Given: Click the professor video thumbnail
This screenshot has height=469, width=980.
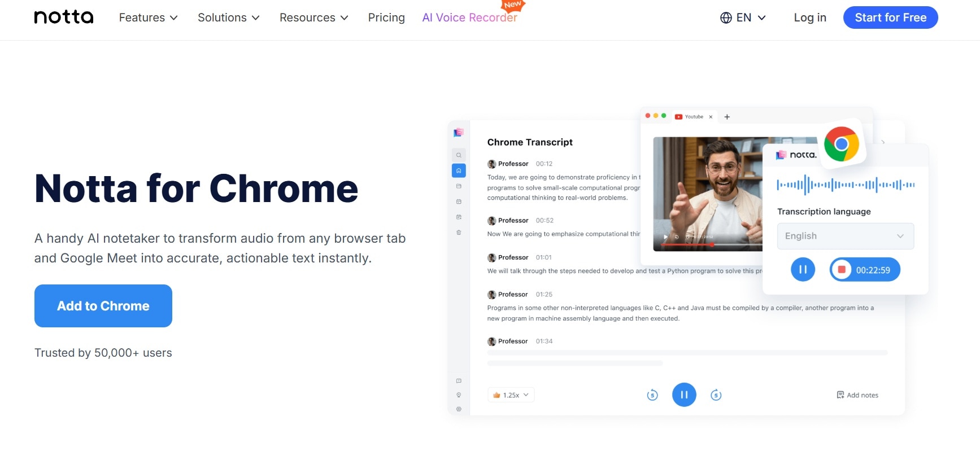Looking at the screenshot, I should tap(708, 194).
